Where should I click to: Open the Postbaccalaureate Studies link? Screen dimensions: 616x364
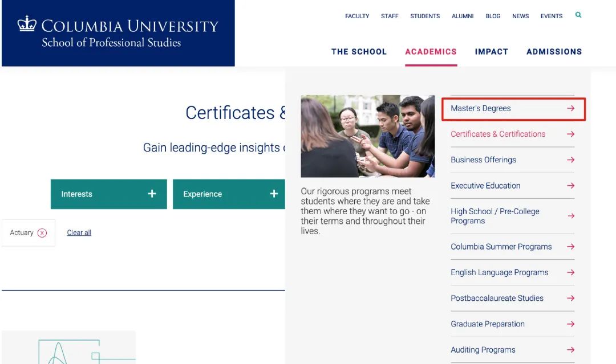[497, 298]
